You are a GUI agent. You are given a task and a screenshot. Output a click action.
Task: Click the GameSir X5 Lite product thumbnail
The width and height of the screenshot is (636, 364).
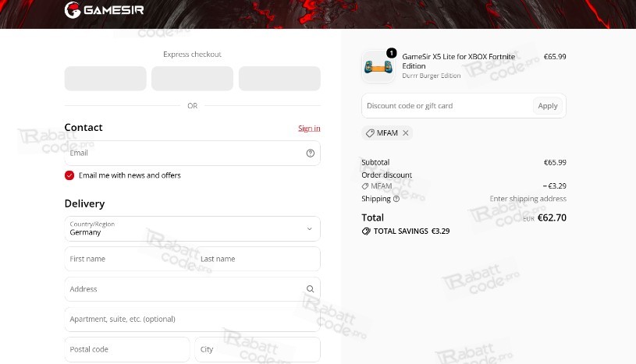pos(378,66)
